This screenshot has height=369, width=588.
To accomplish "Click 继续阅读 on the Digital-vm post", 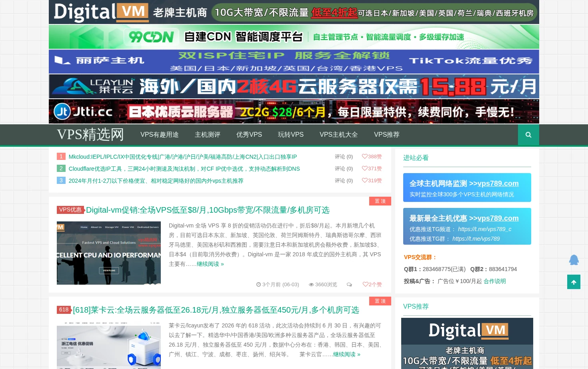I will 210,264.
